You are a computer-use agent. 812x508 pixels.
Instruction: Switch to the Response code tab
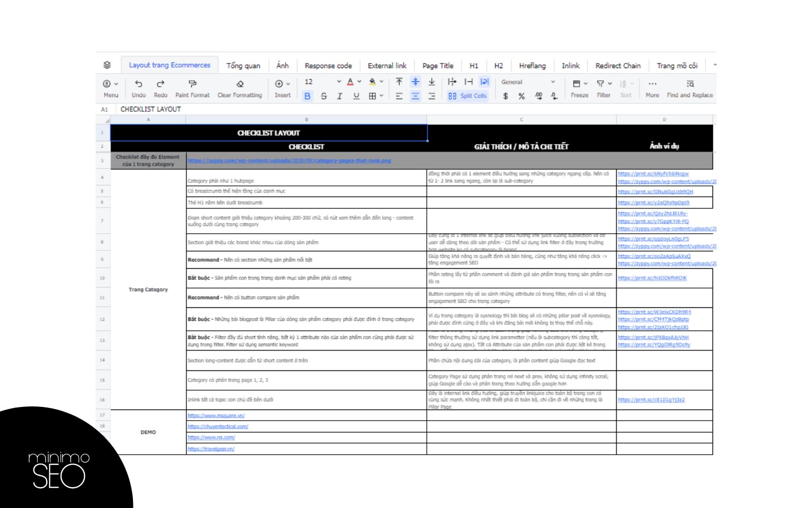328,66
